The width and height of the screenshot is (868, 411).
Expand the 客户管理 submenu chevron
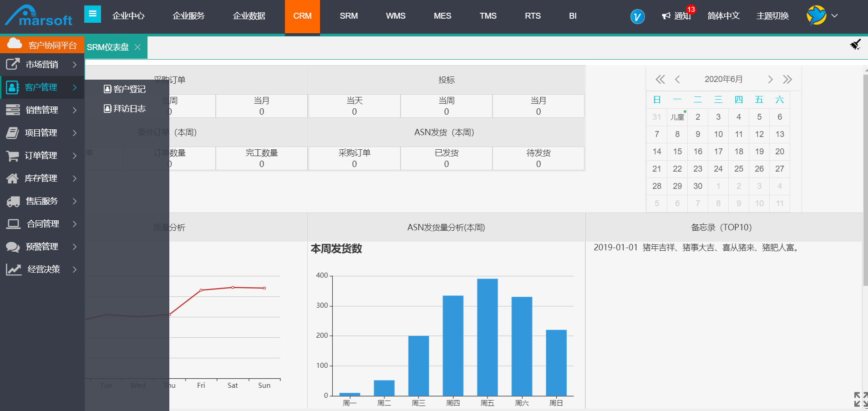click(75, 87)
